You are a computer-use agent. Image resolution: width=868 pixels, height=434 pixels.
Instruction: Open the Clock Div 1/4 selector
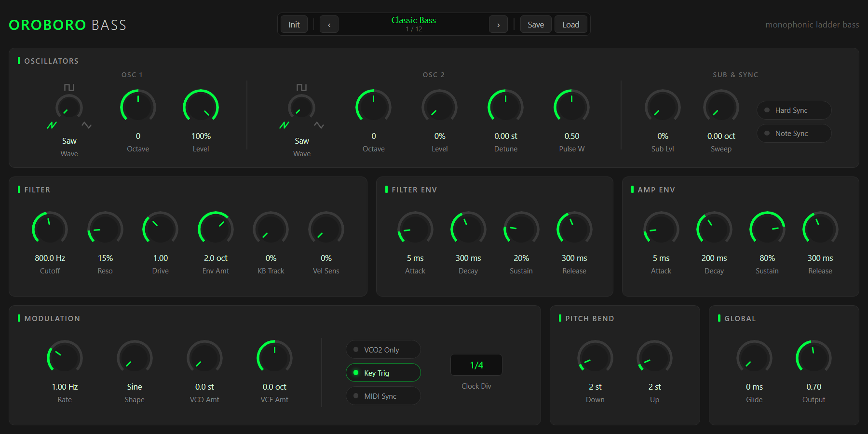[x=476, y=365]
